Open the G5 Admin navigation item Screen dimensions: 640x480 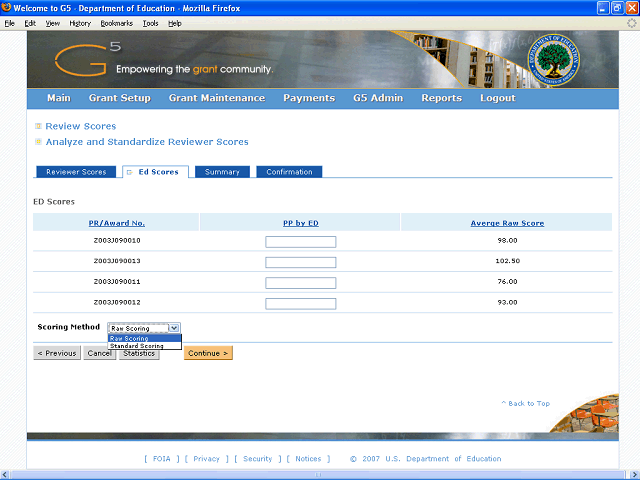[x=378, y=98]
